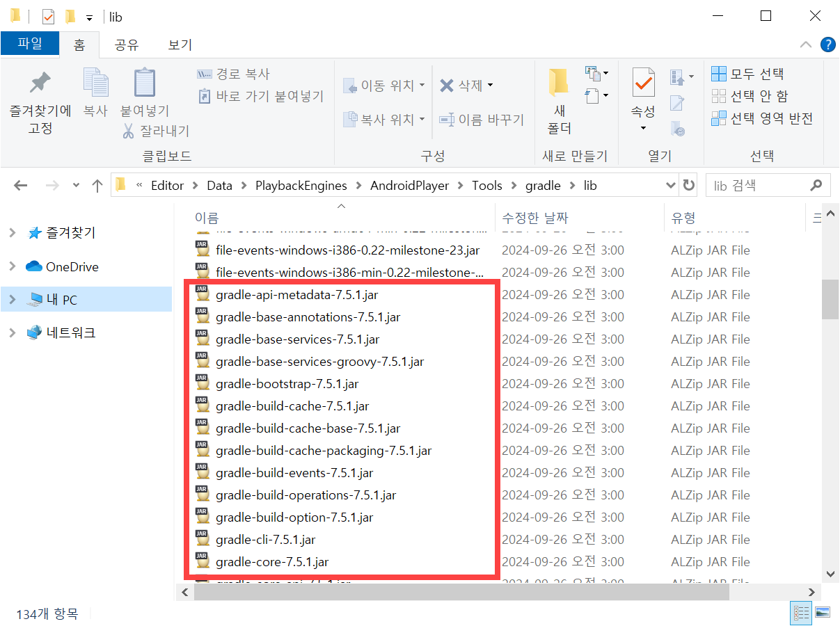Click 선택 안 함 (select none)
Image resolution: width=840 pixels, height=626 pixels.
pos(750,96)
